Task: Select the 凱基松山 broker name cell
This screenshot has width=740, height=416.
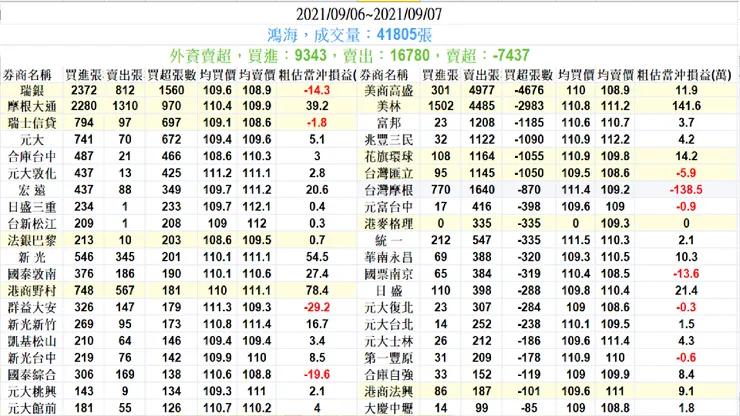Action: pos(32,341)
